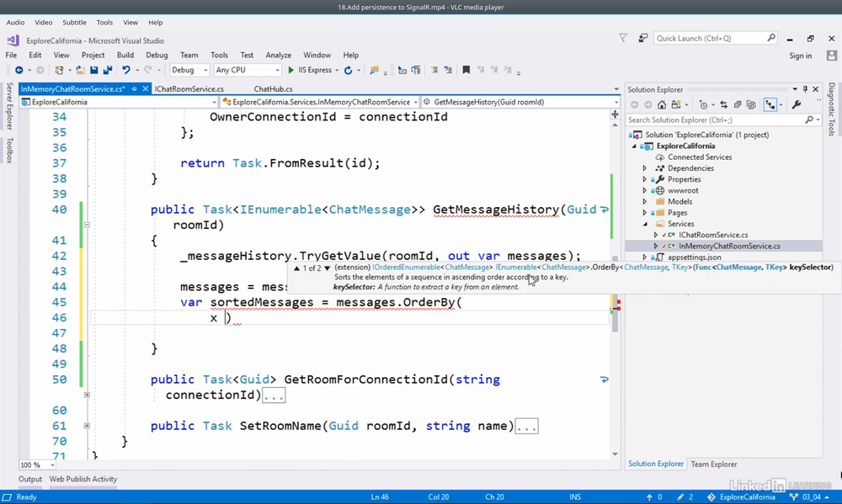Open the IIS Express launch target dropdown arrow
Image resolution: width=842 pixels, height=504 pixels.
click(x=337, y=71)
